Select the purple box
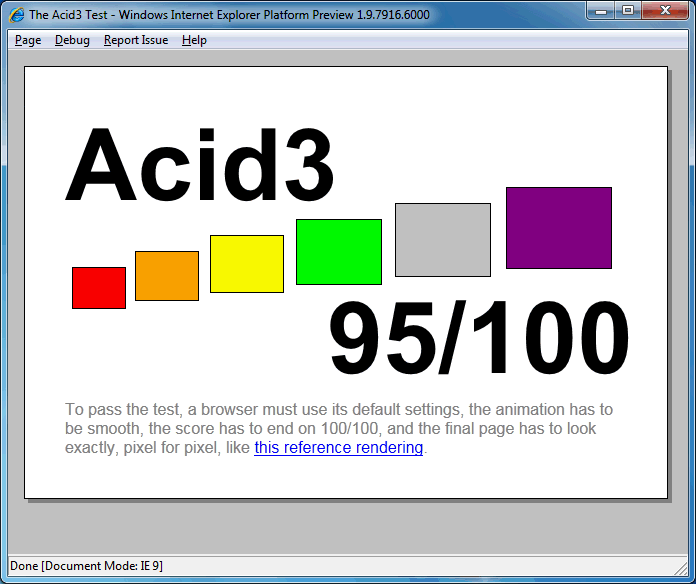The width and height of the screenshot is (696, 584). click(559, 228)
